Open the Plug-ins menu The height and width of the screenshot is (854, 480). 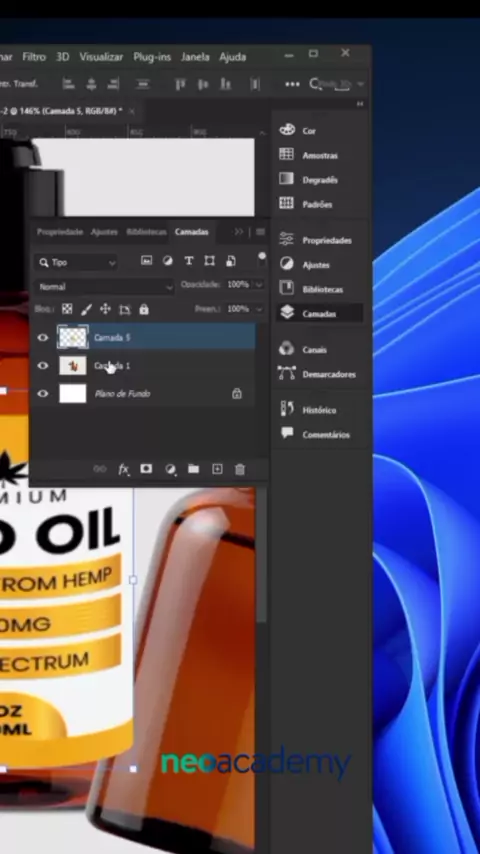tap(152, 57)
